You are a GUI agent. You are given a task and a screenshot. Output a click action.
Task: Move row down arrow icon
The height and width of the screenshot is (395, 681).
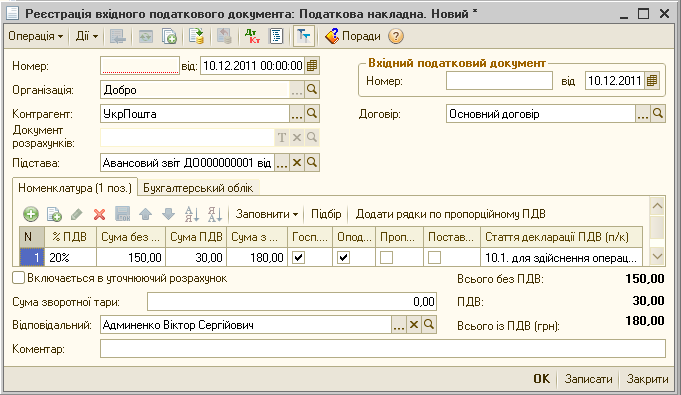(x=168, y=214)
